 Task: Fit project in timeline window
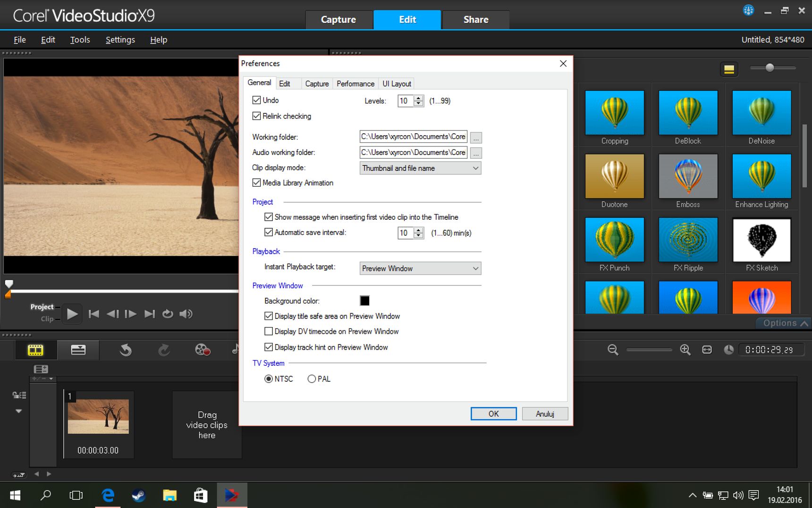click(707, 350)
